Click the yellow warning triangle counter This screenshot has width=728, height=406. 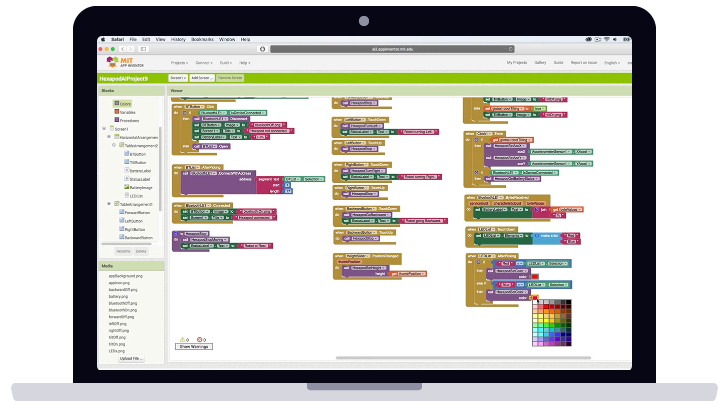pos(184,340)
